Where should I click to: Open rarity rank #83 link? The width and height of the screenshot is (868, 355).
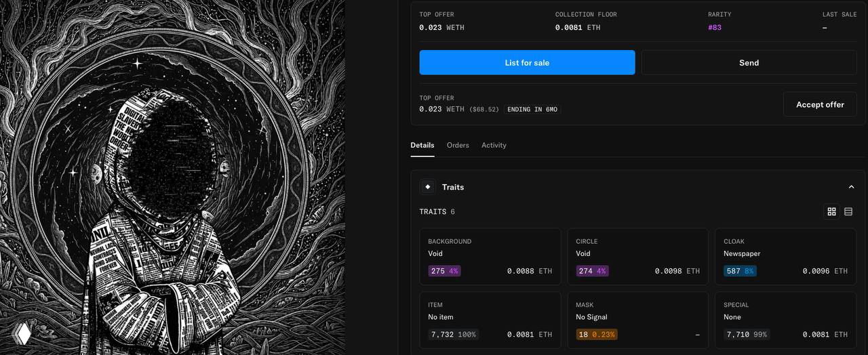click(715, 28)
